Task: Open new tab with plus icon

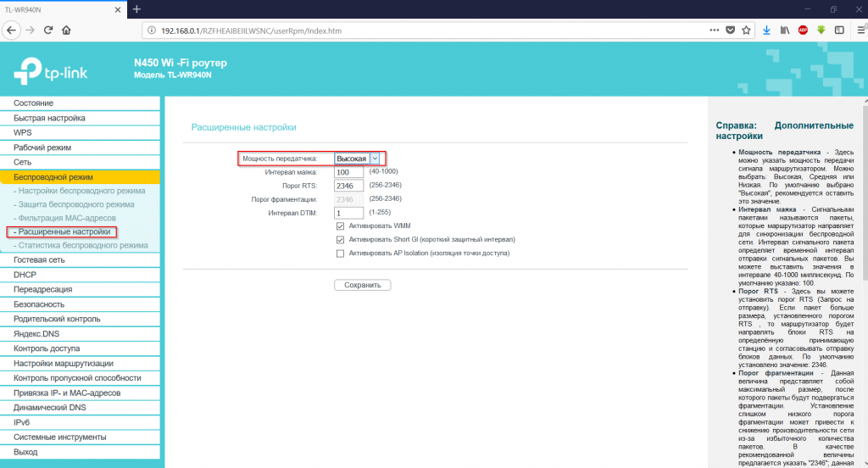Action: (x=136, y=9)
